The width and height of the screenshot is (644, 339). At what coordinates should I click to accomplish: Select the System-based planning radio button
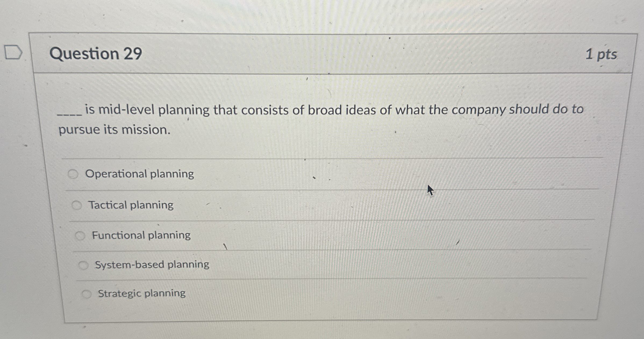pyautogui.click(x=84, y=265)
